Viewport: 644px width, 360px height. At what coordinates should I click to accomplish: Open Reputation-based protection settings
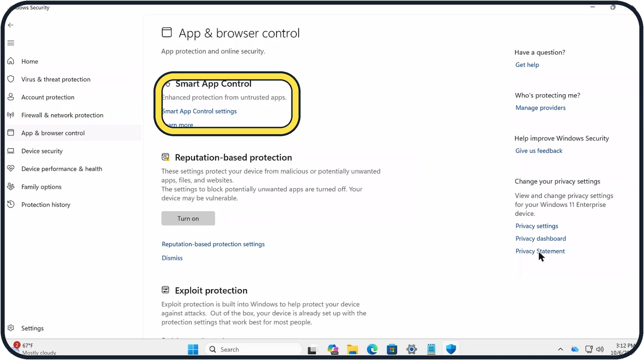click(x=213, y=244)
